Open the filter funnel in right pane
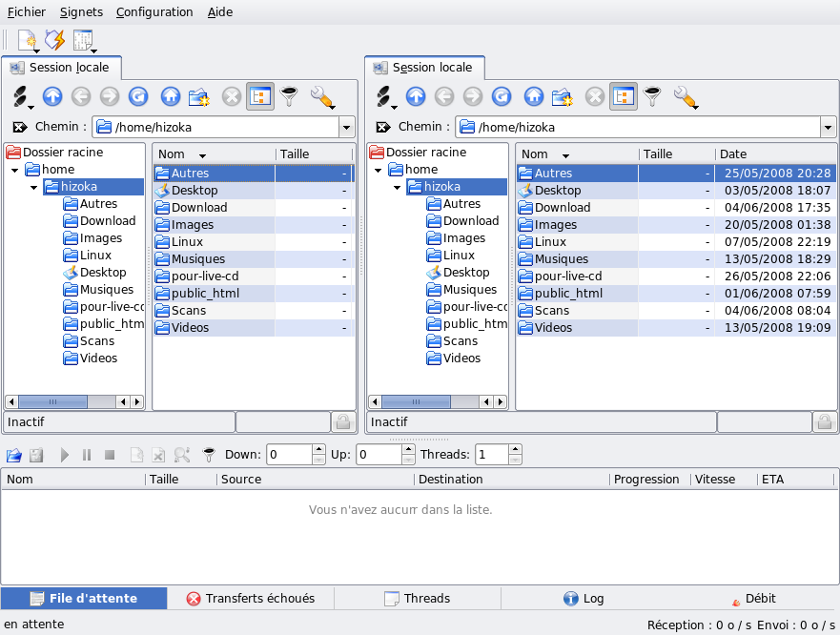The image size is (840, 635). (652, 96)
